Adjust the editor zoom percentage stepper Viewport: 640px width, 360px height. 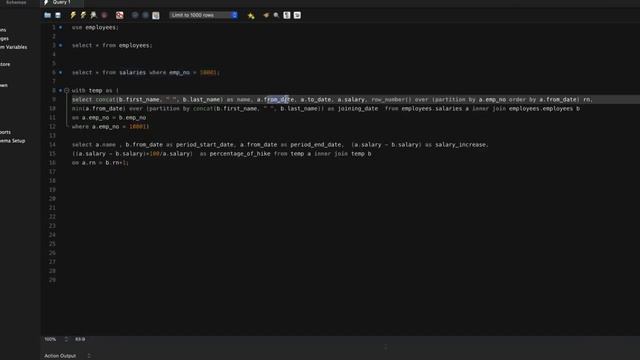[x=66, y=339]
